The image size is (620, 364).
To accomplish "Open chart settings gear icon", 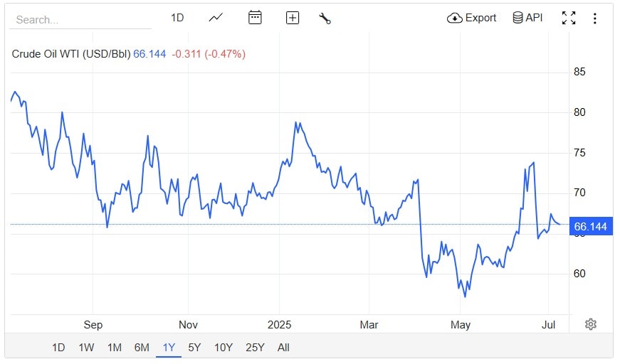I will coord(590,324).
